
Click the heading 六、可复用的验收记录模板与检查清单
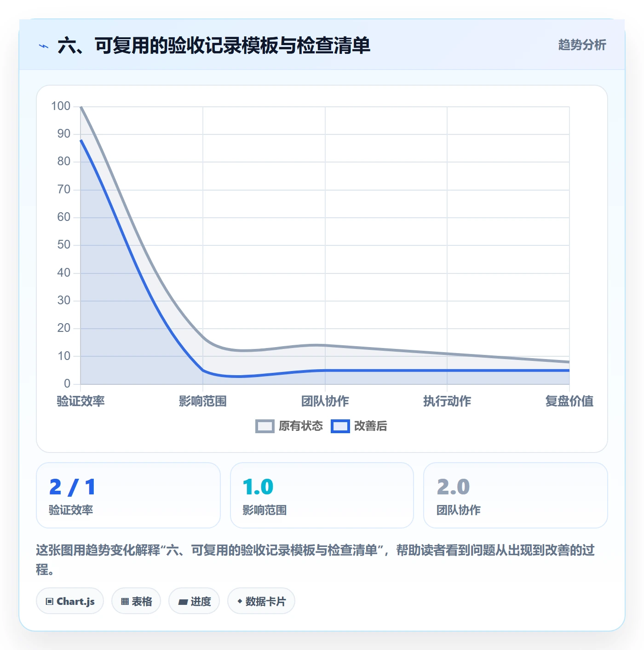pyautogui.click(x=214, y=46)
